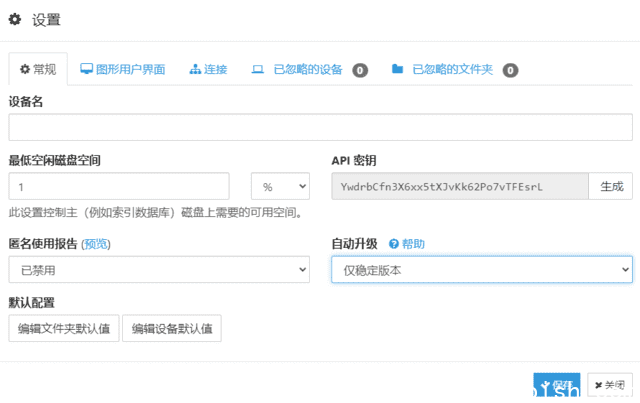This screenshot has height=403, width=640.
Task: Expand the 匿名使用报告 dropdown showing 已禁用
Action: point(159,270)
